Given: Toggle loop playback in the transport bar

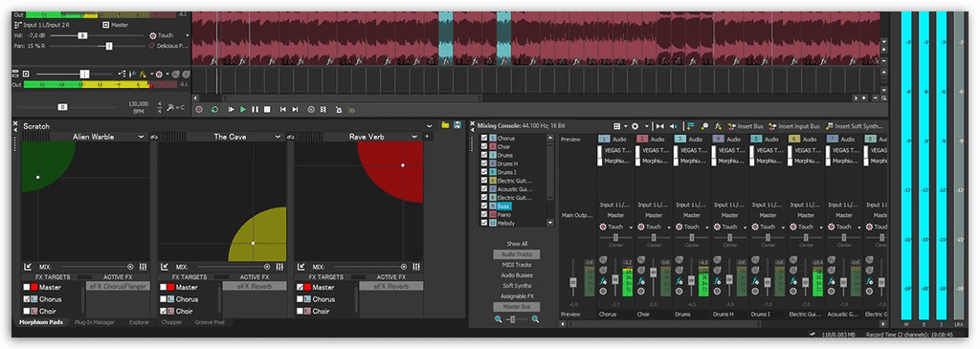Looking at the screenshot, I should click(214, 109).
